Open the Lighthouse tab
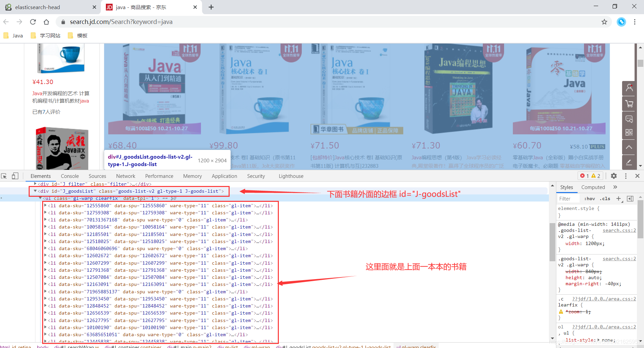The height and width of the screenshot is (348, 644). point(291,176)
